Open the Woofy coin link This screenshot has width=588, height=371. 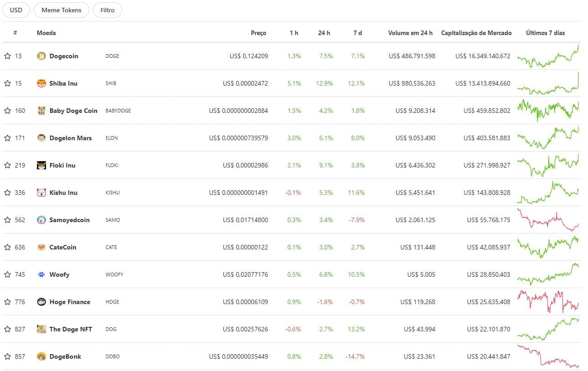pos(59,274)
